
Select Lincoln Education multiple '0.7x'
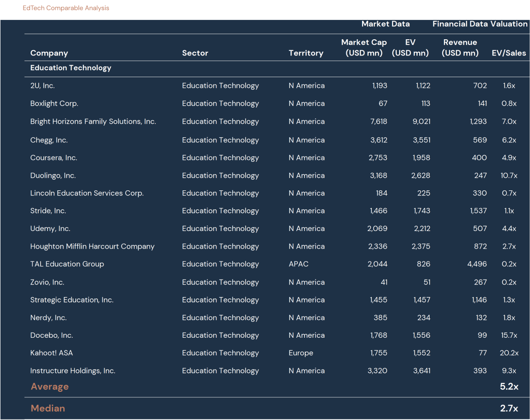click(509, 193)
